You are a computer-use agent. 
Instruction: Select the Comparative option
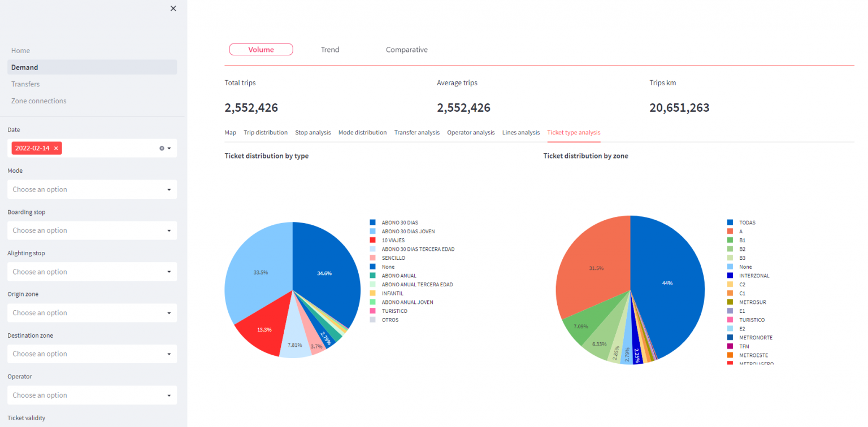(x=406, y=50)
